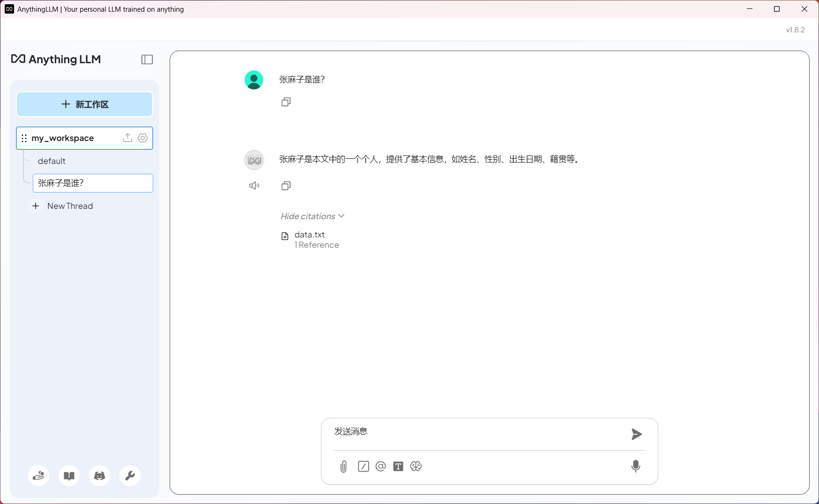Click the user avatar icon

pyautogui.click(x=254, y=80)
